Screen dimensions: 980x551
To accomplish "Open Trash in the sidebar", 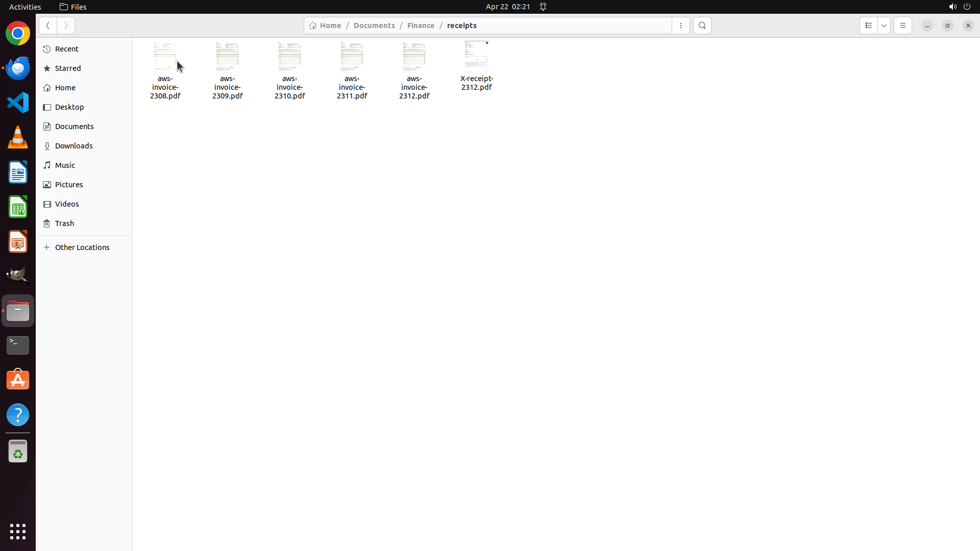I will tap(64, 223).
